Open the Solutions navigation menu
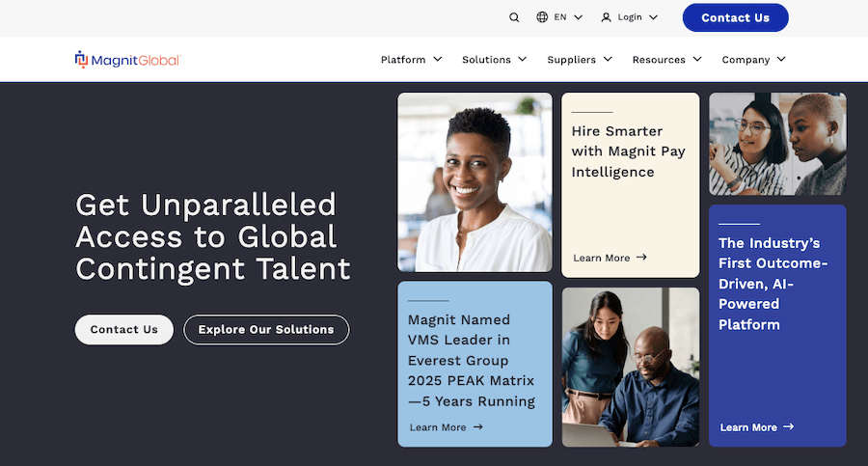Viewport: 868px width, 466px height. 494,60
